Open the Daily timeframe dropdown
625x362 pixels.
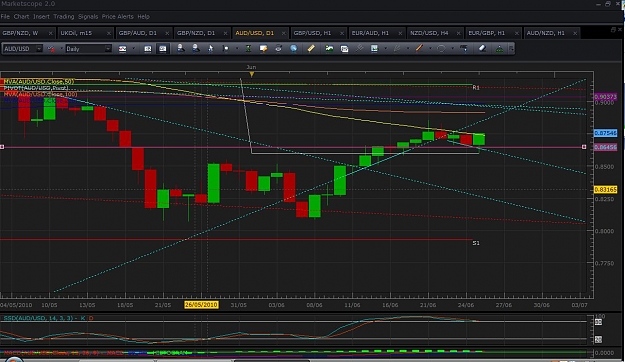point(108,49)
